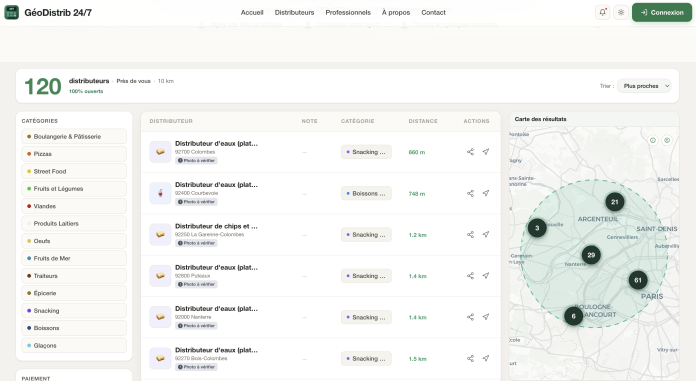This screenshot has width=696, height=381.
Task: Open the Plus proches sort dropdown
Action: pos(644,86)
